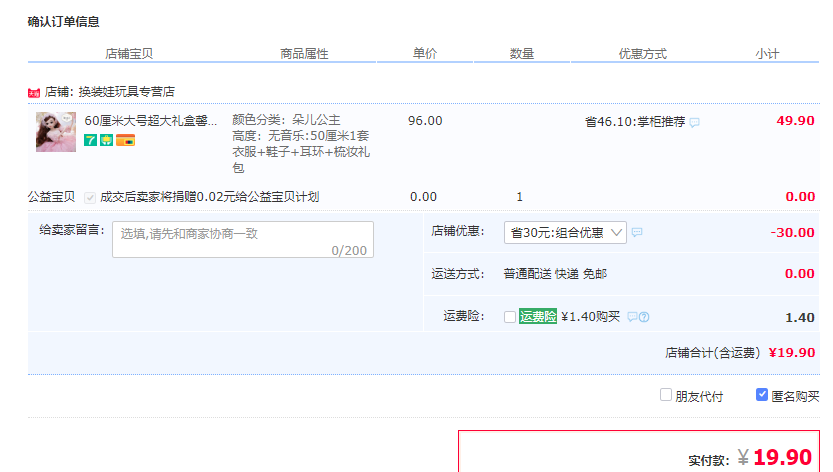Click the subtotal 49.90

795,121
